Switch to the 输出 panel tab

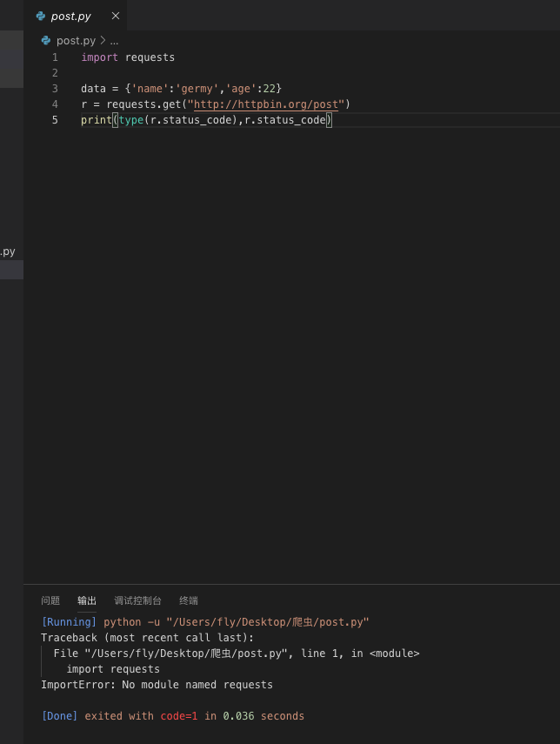click(87, 600)
